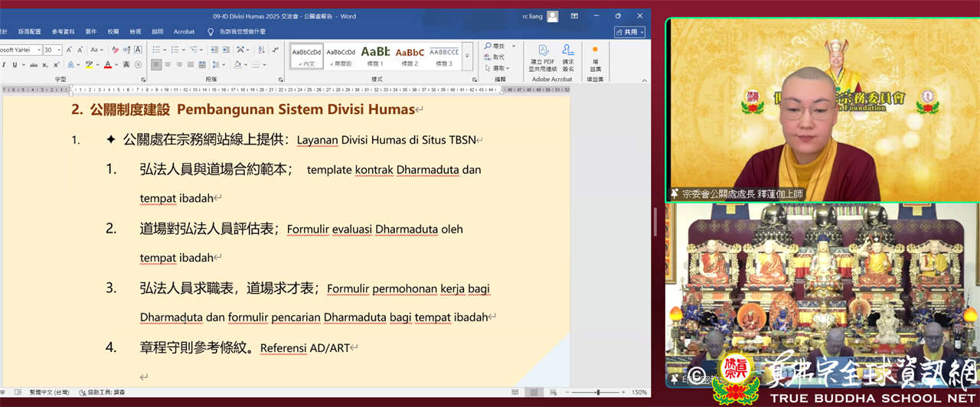Click the text highlight color icon
The width and height of the screenshot is (980, 407).
90,65
